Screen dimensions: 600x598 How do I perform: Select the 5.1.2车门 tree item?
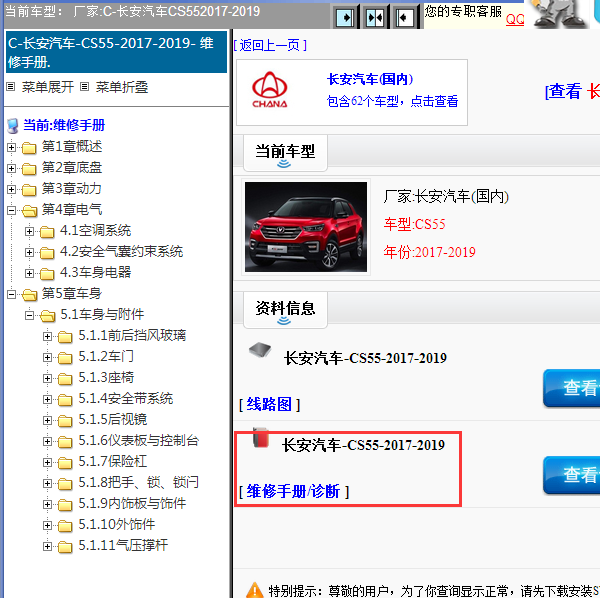point(106,357)
